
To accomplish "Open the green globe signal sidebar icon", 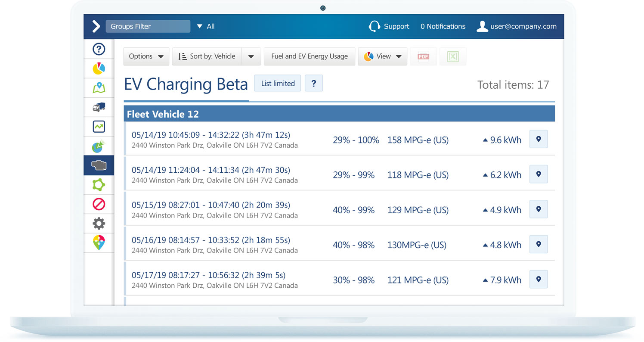I will (99, 146).
